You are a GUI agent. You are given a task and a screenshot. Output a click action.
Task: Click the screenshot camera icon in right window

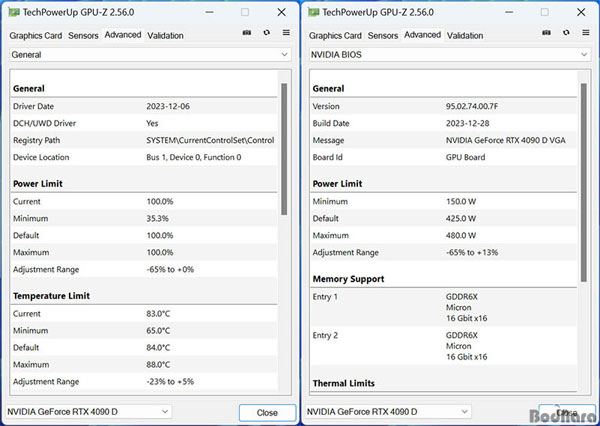pyautogui.click(x=546, y=33)
